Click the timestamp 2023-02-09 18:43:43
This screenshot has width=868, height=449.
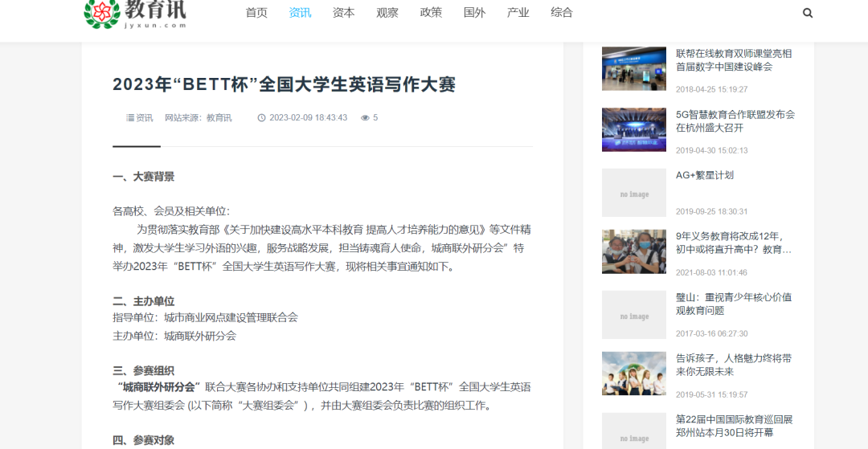pos(309,118)
